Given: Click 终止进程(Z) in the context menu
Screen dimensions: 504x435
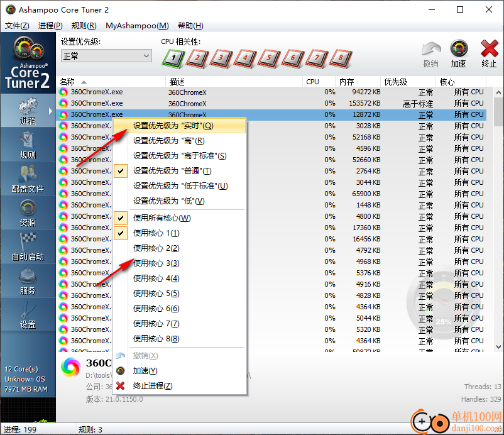Looking at the screenshot, I should (x=179, y=386).
